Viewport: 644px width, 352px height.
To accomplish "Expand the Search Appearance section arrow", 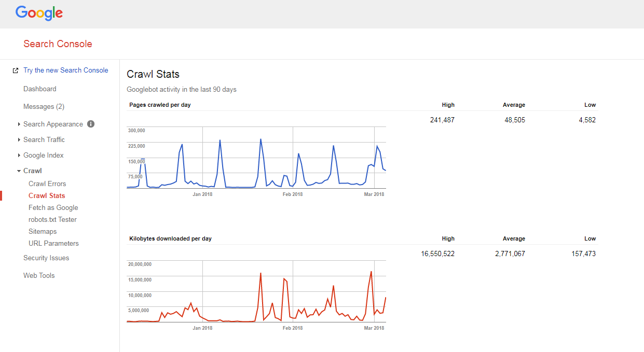I will click(x=19, y=124).
